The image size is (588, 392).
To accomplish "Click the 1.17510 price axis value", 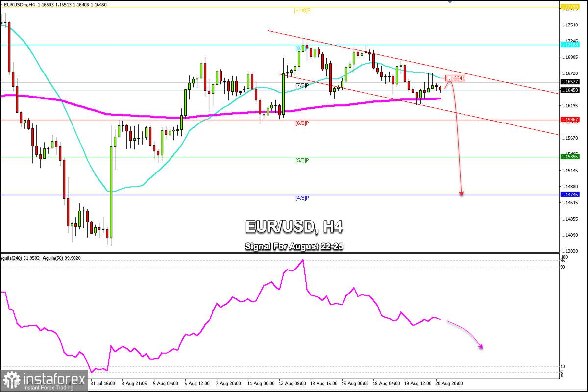I will [569, 25].
